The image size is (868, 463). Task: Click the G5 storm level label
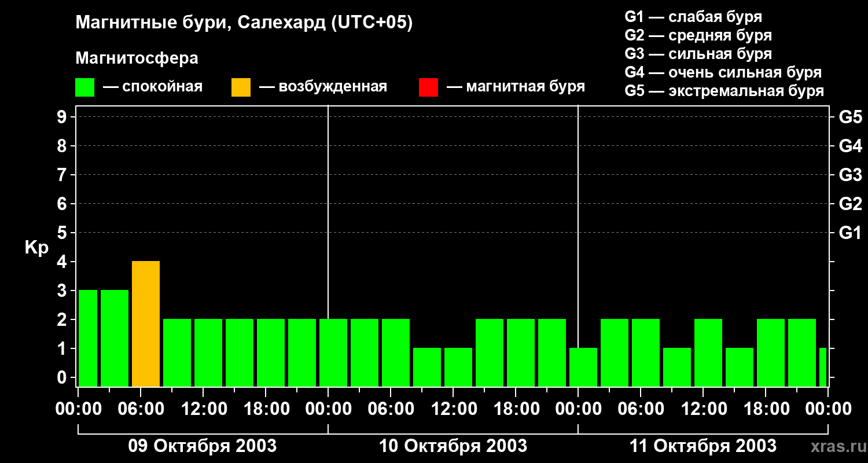click(x=850, y=117)
